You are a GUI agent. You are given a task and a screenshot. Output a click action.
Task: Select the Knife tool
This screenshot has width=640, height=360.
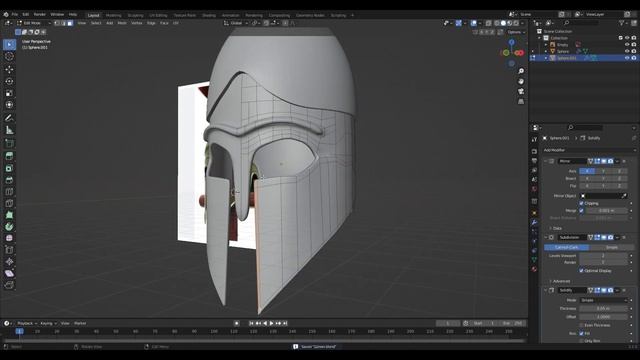point(9,203)
